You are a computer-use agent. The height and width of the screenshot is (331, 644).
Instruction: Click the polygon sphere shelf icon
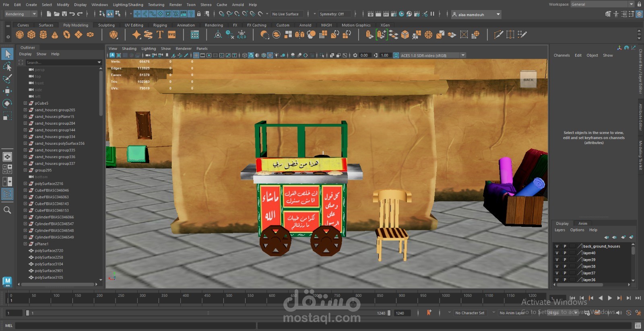coord(20,35)
